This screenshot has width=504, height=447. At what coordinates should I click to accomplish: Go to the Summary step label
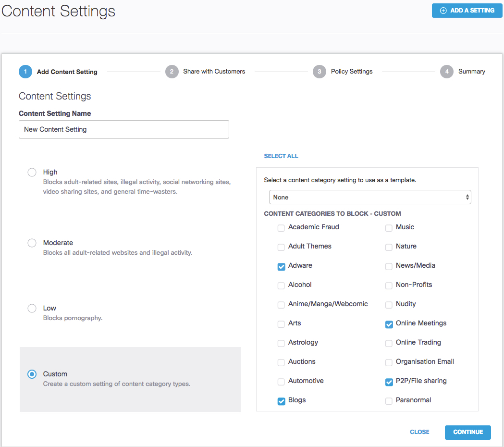pos(472,72)
